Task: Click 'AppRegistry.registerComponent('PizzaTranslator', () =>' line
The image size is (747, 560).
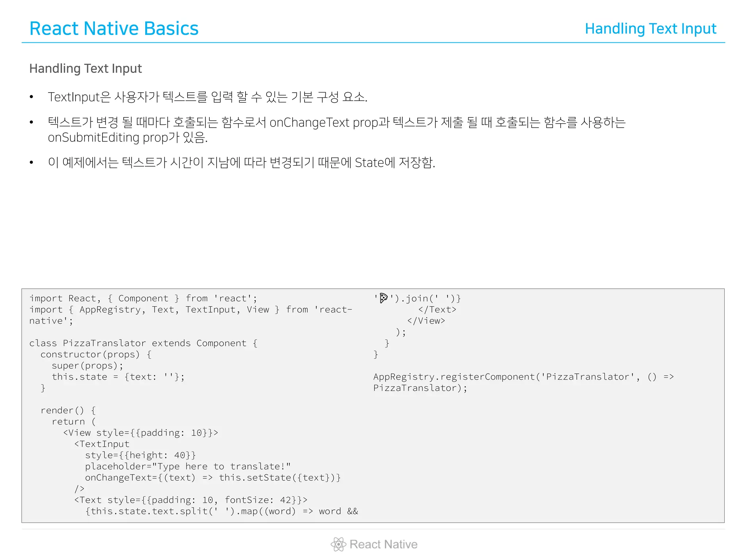Action: click(523, 377)
